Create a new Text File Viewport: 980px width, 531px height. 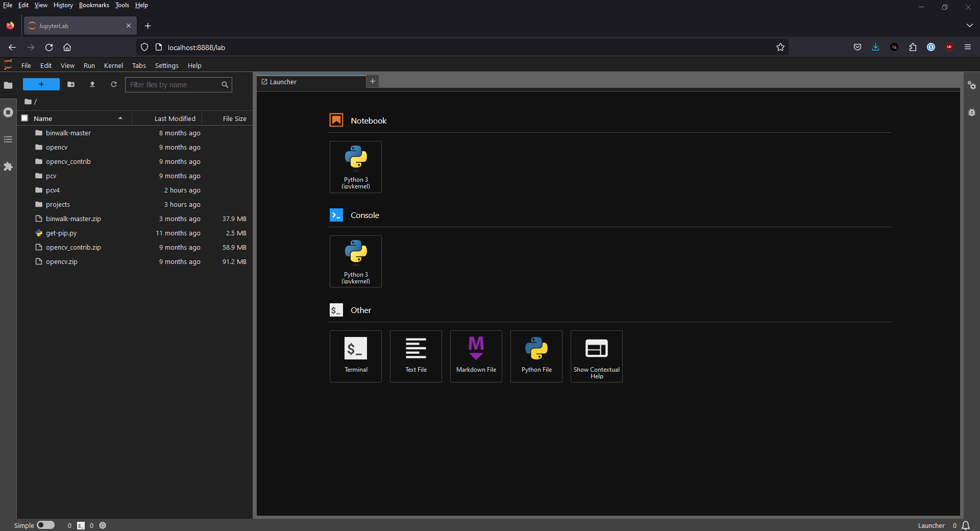point(415,356)
